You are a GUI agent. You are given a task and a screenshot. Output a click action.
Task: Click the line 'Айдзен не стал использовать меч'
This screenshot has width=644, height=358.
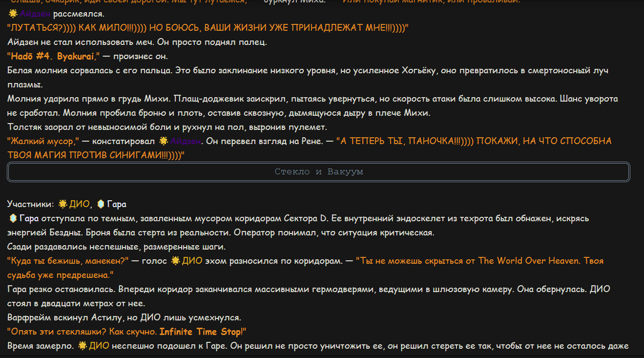[x=137, y=42]
